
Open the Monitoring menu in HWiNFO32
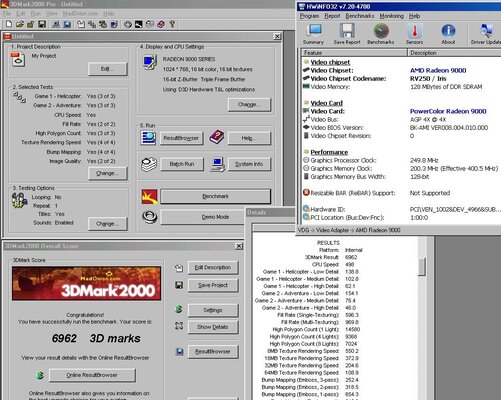[x=391, y=16]
